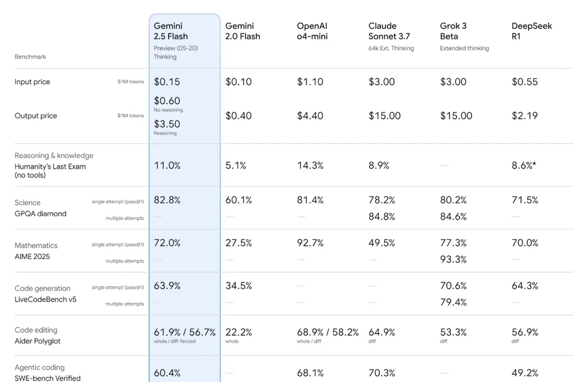The width and height of the screenshot is (588, 382).
Task: Click the $0.60 no-reasoning output price
Action: (167, 101)
